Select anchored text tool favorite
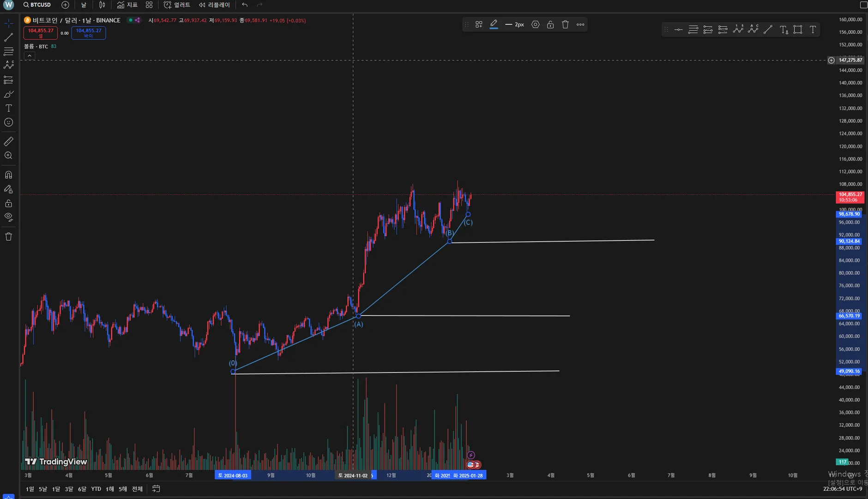This screenshot has height=499, width=868. coord(784,30)
